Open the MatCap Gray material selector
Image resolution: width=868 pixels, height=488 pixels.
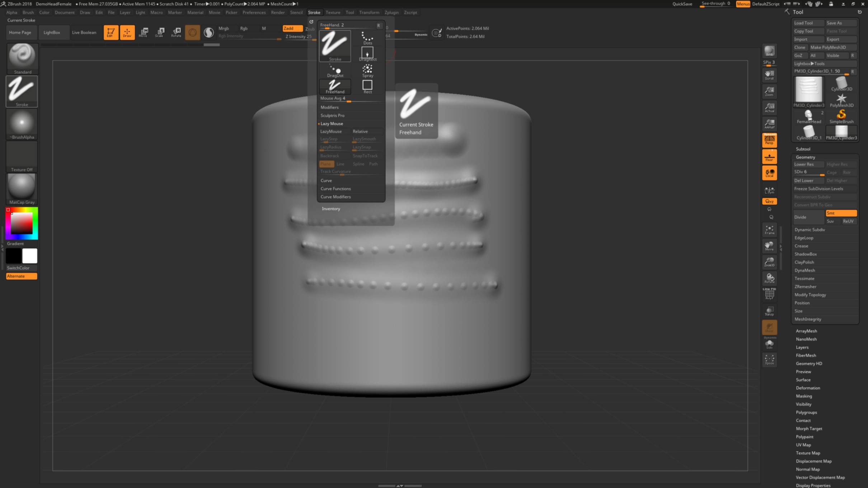(x=22, y=189)
